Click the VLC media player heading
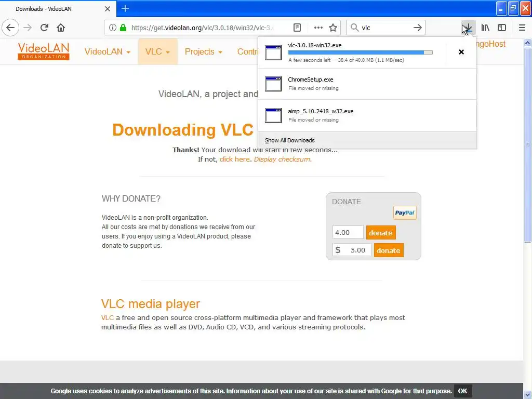Image resolution: width=532 pixels, height=399 pixels. (x=151, y=303)
